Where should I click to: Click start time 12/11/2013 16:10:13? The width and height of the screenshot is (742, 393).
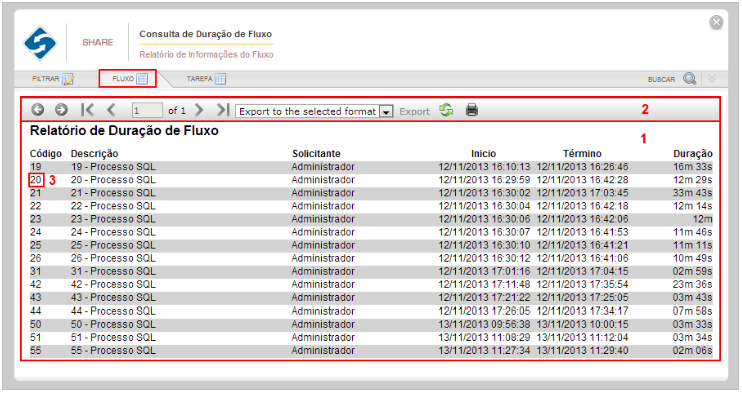pyautogui.click(x=484, y=167)
